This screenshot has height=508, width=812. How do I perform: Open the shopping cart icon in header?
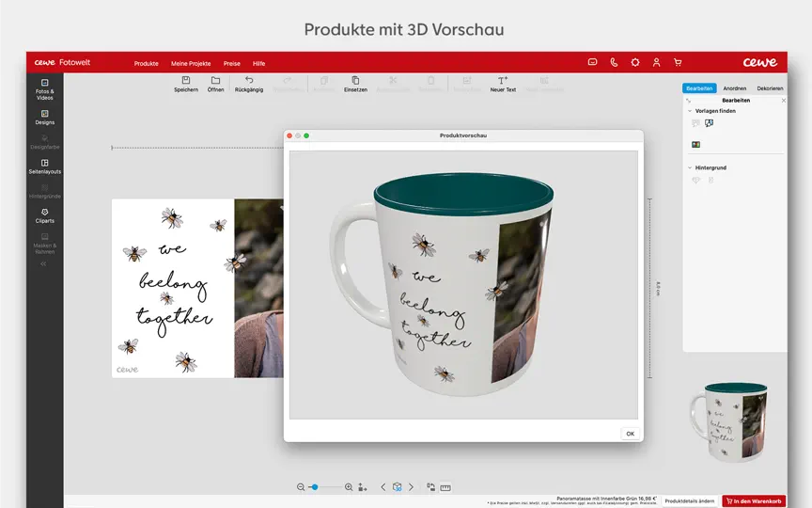pos(678,63)
